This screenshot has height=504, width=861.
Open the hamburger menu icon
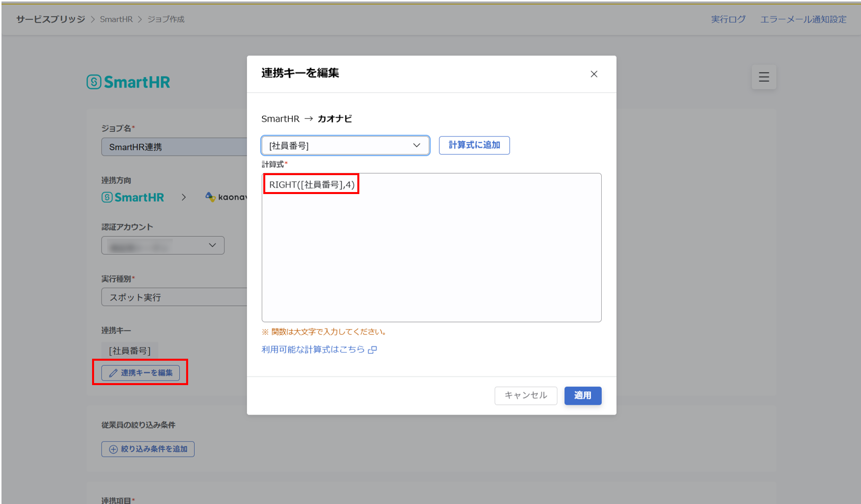(764, 77)
